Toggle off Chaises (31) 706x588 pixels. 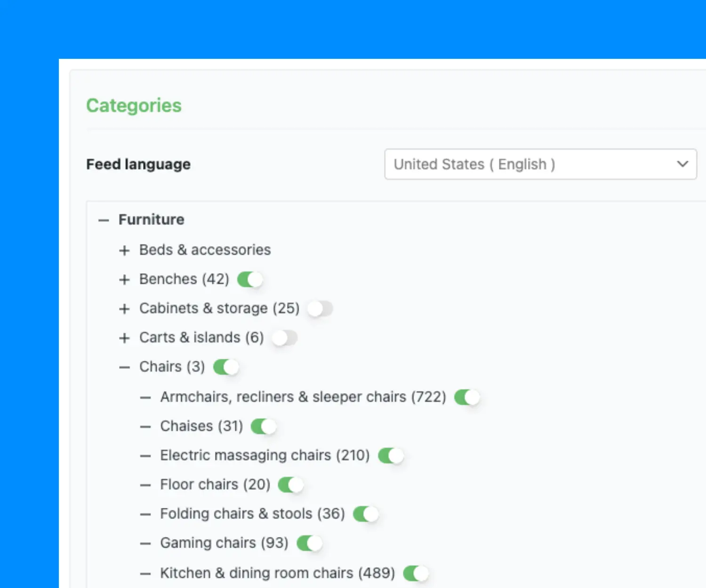263,427
